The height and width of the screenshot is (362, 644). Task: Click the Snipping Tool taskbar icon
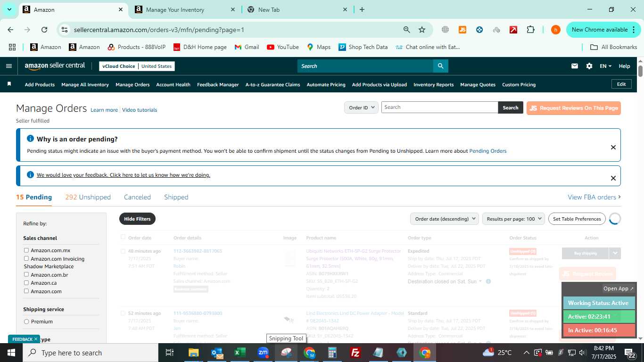point(286,353)
